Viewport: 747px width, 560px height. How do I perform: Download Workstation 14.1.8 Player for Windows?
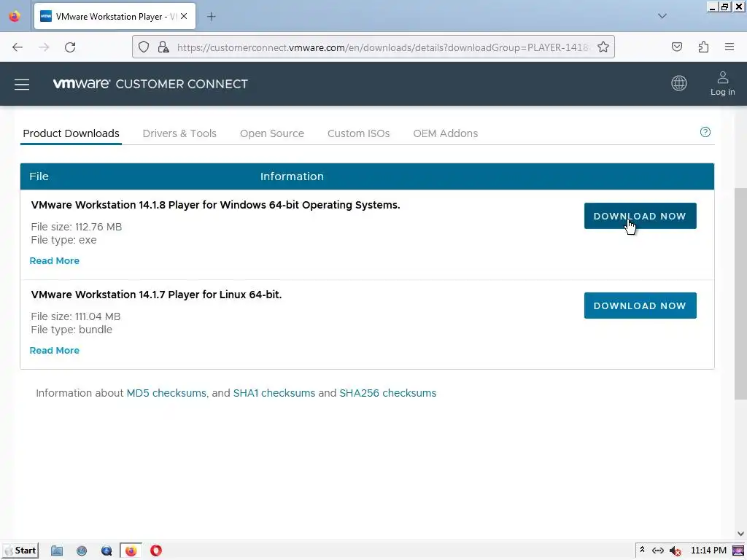coord(640,216)
